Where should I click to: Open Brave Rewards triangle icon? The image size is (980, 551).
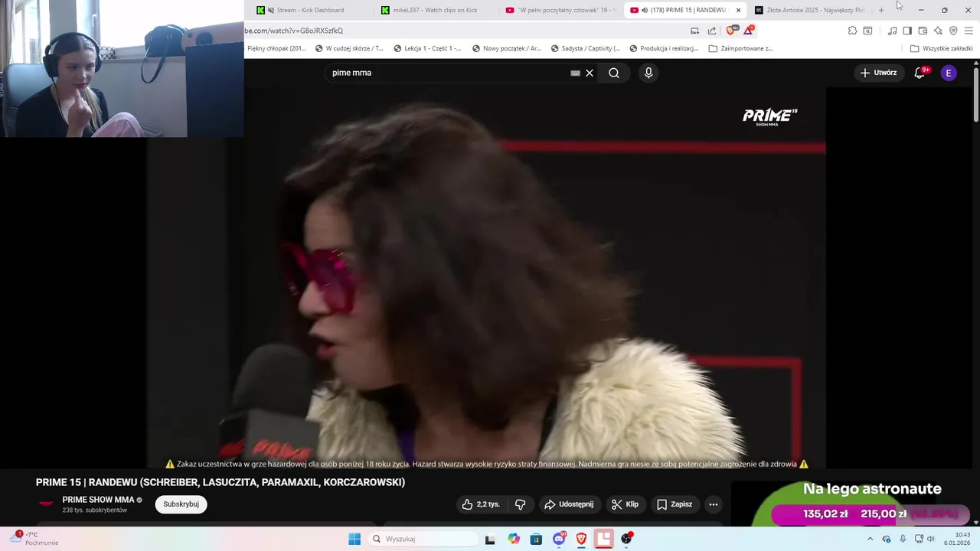(x=749, y=31)
